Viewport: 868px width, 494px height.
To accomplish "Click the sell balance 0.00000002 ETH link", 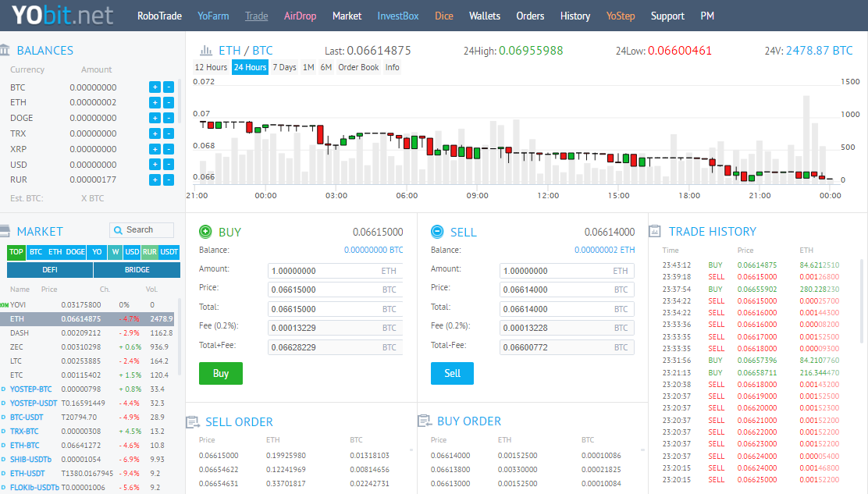I will (604, 250).
